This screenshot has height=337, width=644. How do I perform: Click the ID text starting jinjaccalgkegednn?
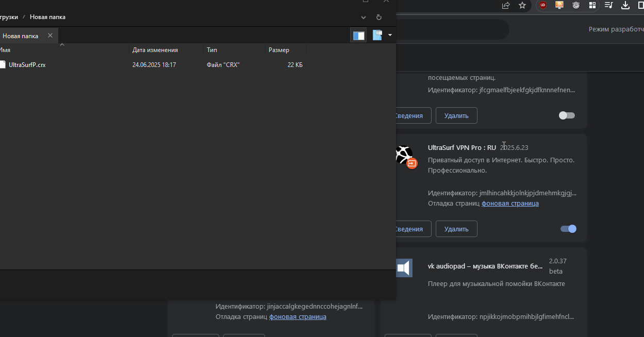[289, 307]
